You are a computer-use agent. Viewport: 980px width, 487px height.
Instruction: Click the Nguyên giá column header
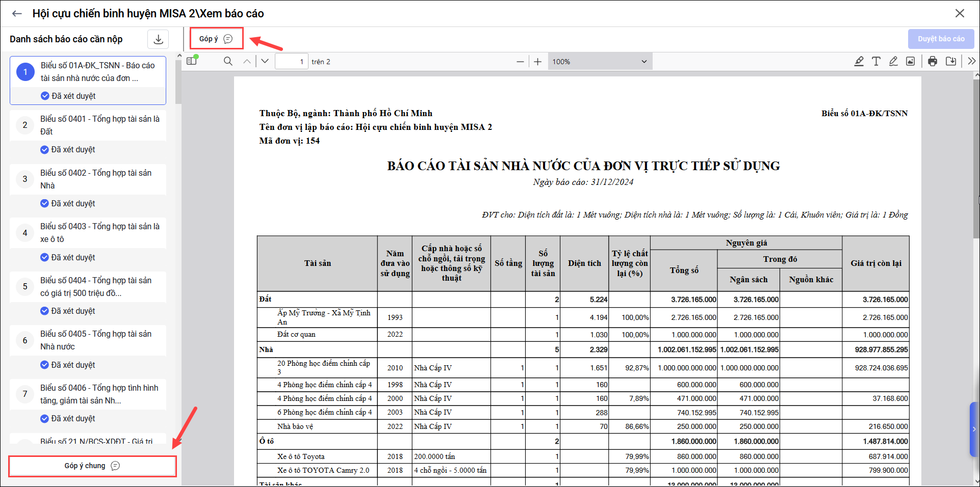pyautogui.click(x=746, y=243)
